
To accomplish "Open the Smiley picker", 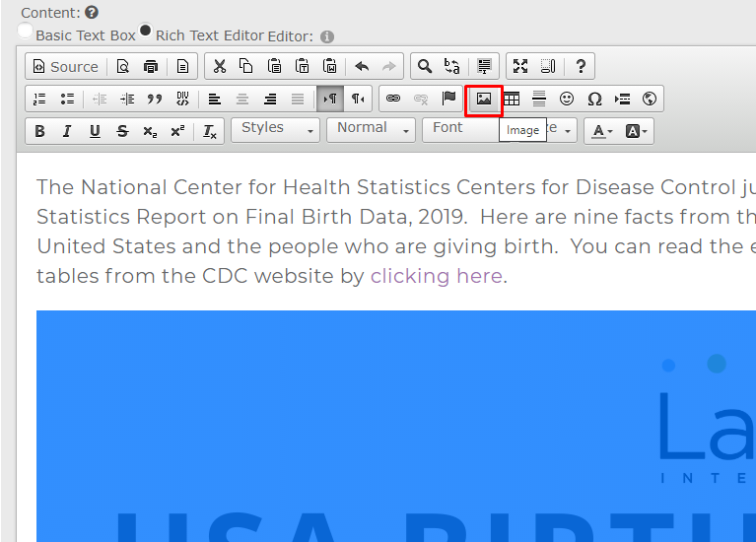I will (567, 99).
